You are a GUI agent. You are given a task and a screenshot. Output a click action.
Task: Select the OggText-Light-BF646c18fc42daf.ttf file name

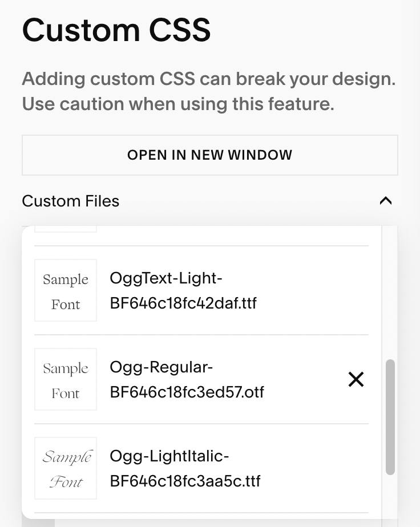pos(183,290)
